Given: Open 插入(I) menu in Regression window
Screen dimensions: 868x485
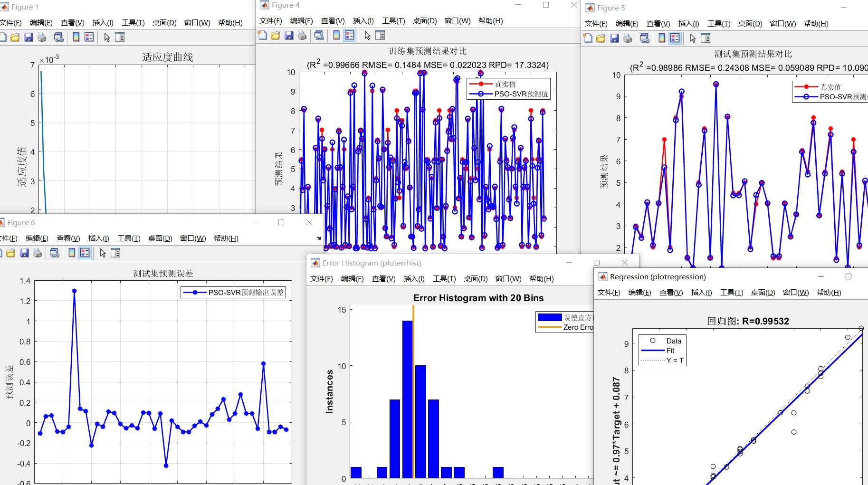Looking at the screenshot, I should (702, 292).
